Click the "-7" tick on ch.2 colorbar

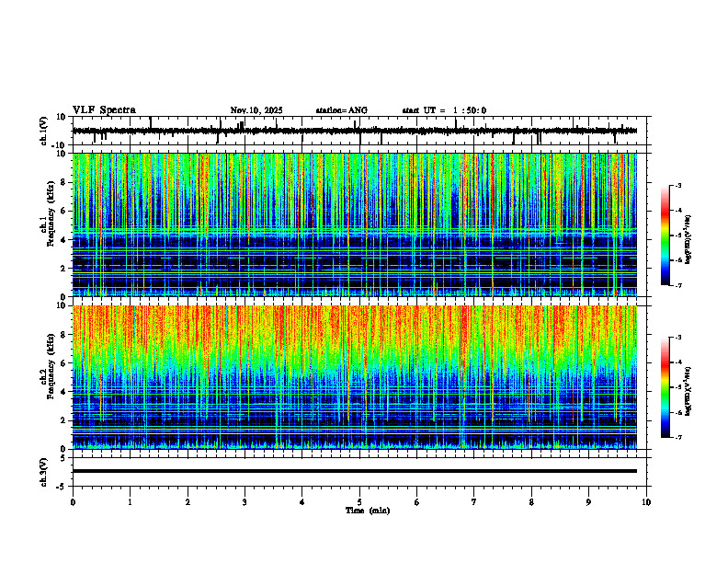678,437
